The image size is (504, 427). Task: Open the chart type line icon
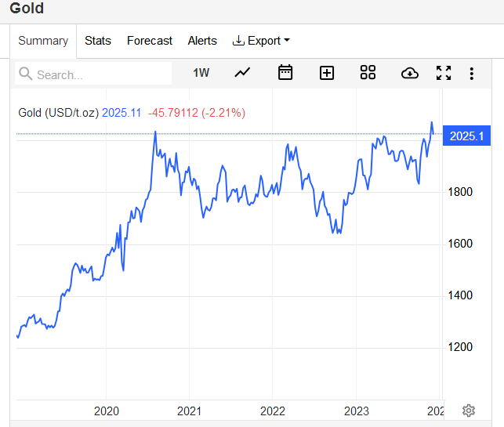tap(242, 73)
